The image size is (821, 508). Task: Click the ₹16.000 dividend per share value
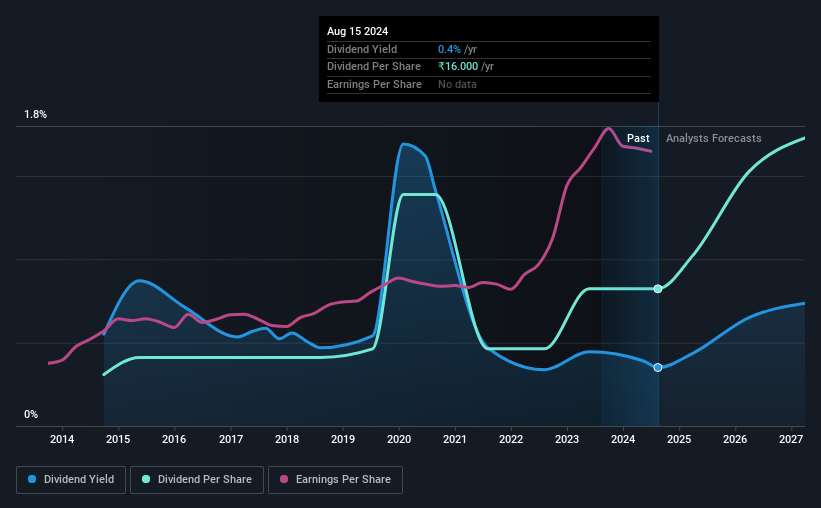(x=458, y=67)
